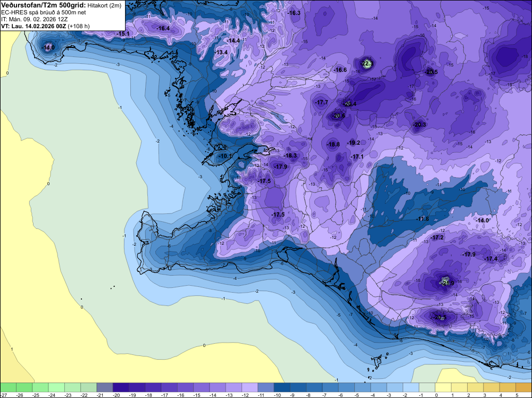
Task: Select the pale yellow 0 legend swatch
Action: click(443, 387)
